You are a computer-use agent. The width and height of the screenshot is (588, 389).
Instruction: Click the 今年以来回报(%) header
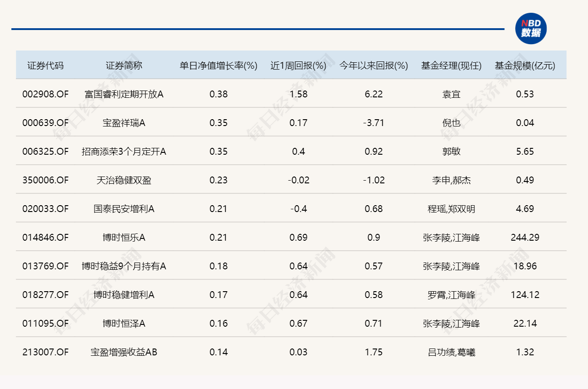point(374,66)
